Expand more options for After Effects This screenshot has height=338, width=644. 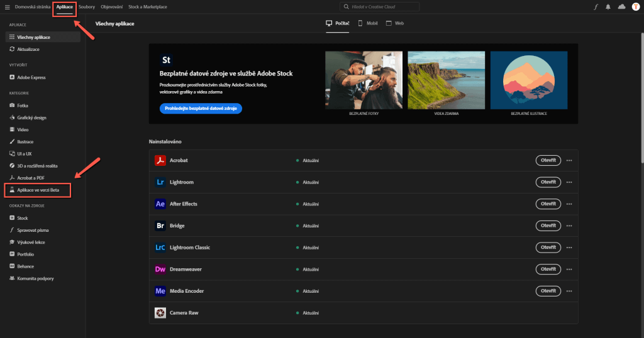pos(569,204)
